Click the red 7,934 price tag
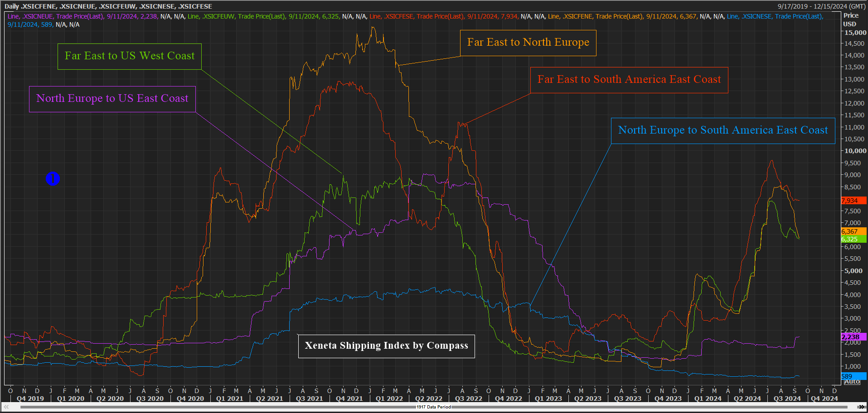Viewport: 868px width, 413px height. click(x=853, y=201)
